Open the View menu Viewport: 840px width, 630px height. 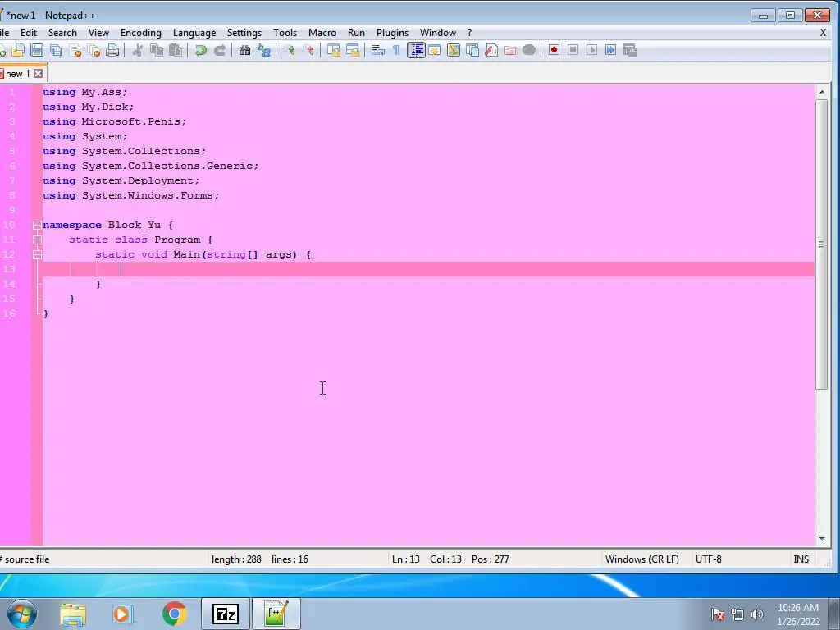point(98,33)
